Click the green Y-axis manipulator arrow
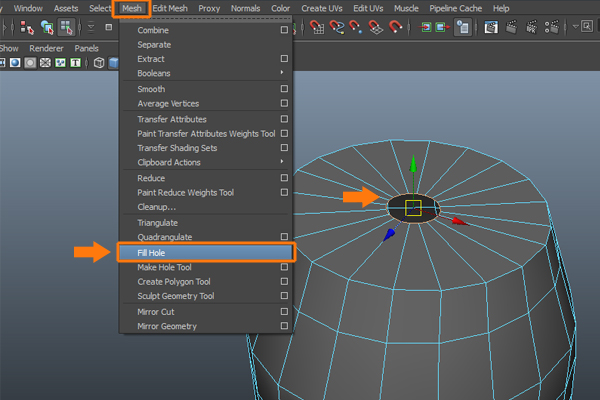The width and height of the screenshot is (600, 400). [x=413, y=163]
